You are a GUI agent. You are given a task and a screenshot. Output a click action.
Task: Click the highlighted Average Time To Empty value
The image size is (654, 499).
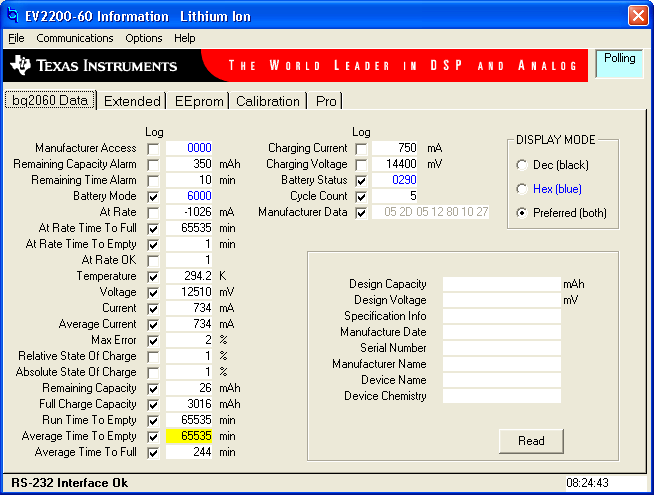(189, 436)
